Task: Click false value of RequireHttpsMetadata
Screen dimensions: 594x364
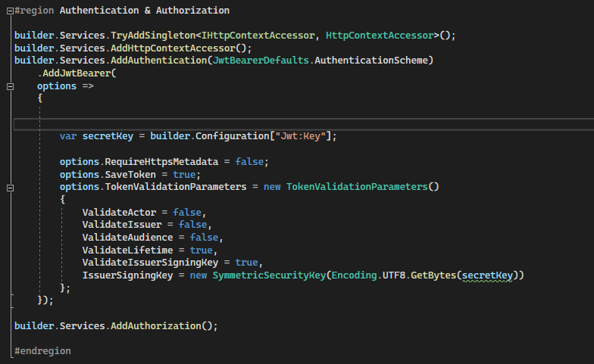Action: point(249,162)
